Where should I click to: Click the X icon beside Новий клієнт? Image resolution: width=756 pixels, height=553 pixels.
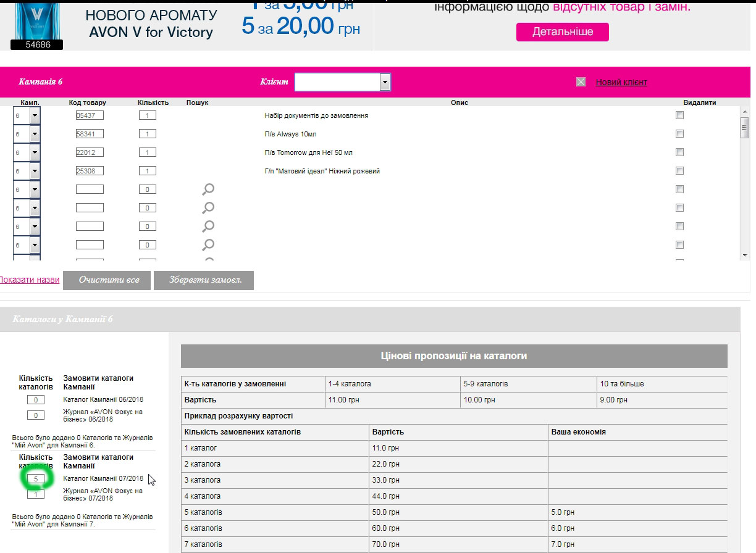581,82
